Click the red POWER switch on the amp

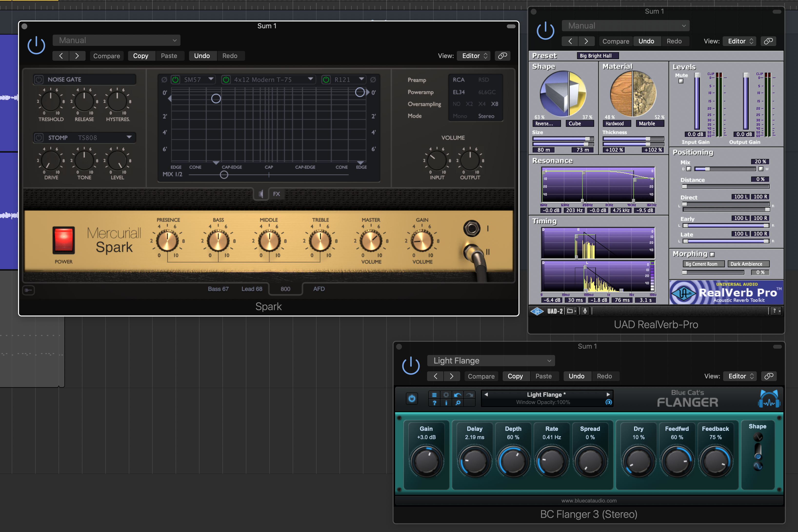63,240
